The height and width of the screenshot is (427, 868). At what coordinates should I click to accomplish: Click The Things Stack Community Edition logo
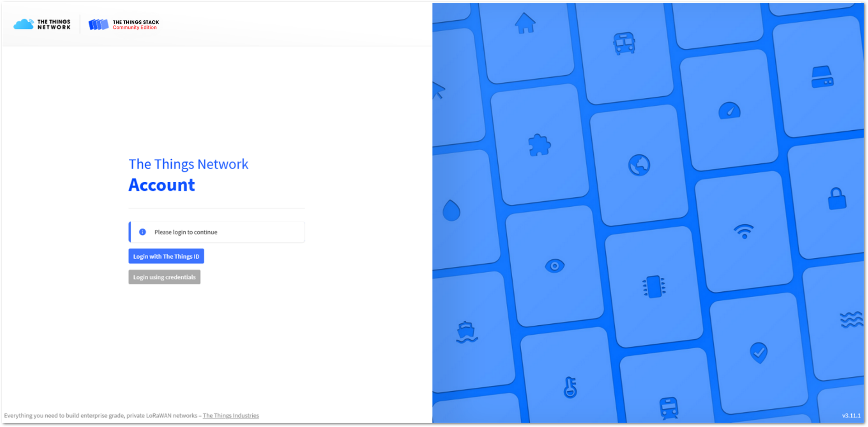pos(124,24)
